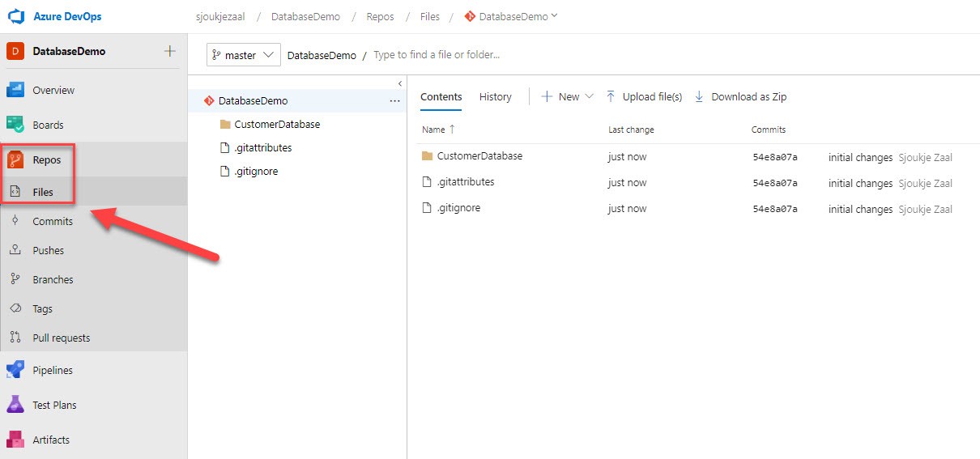Image resolution: width=980 pixels, height=459 pixels.
Task: Switch to the History tab
Action: [x=496, y=97]
